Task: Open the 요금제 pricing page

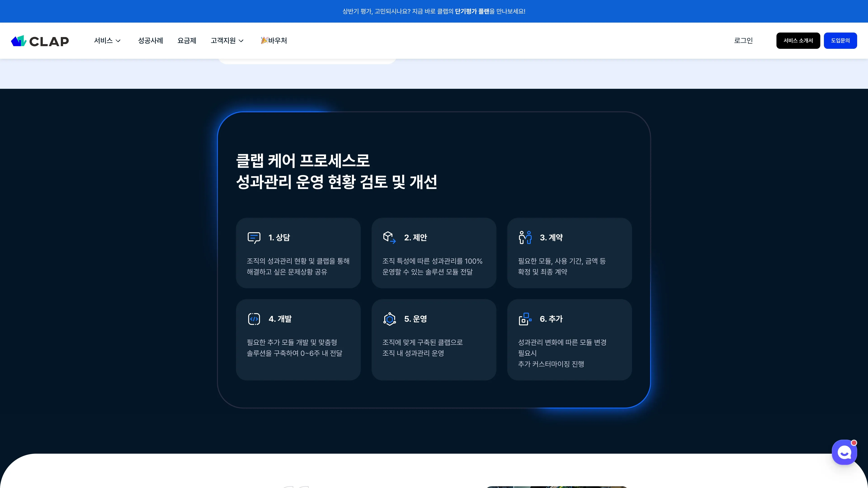Action: 187,41
